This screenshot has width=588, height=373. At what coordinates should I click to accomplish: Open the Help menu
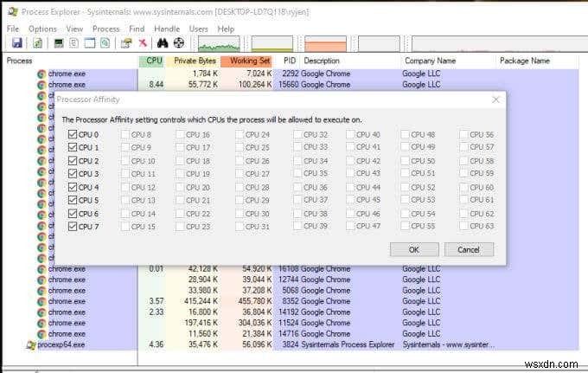point(226,29)
